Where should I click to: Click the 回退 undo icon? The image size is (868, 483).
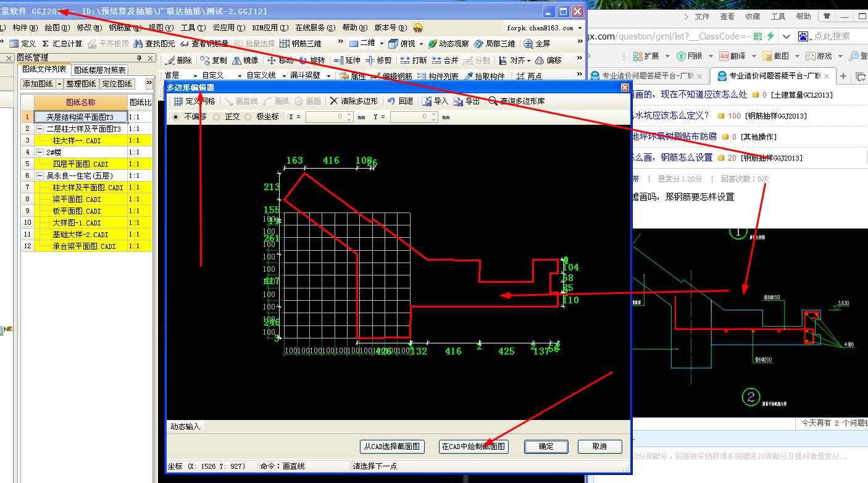pyautogui.click(x=391, y=101)
